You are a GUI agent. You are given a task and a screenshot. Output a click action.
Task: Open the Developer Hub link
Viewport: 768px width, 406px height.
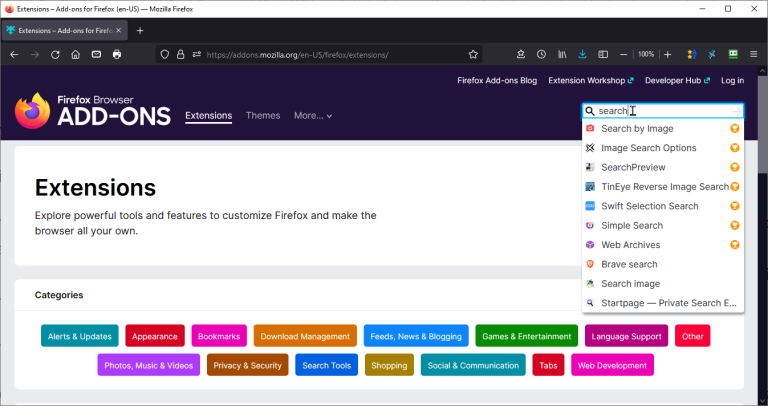(677, 81)
